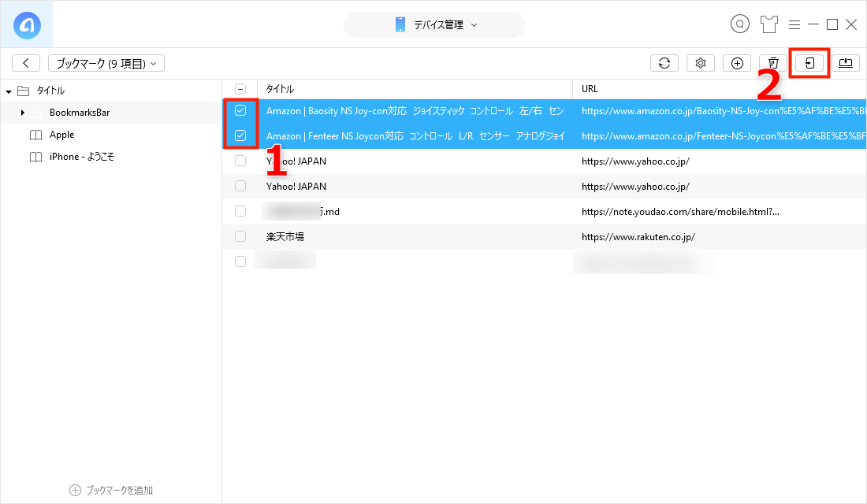Add a new bookmark with plus icon
Screen dimensions: 867x504
[737, 63]
